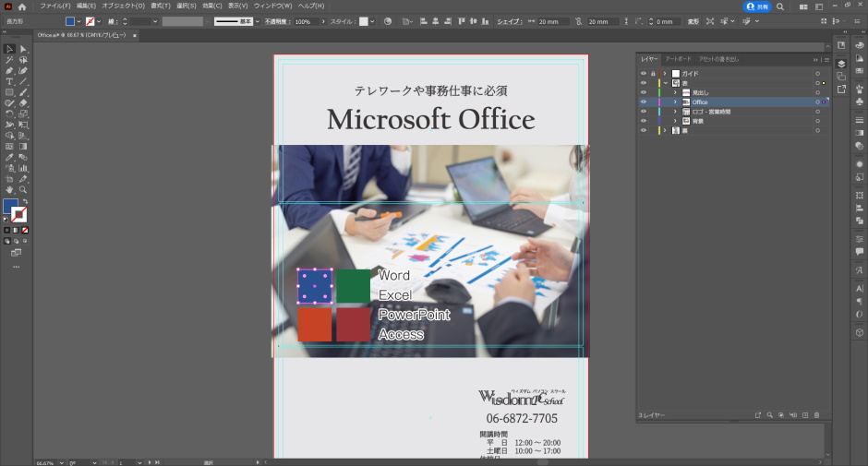Image resolution: width=868 pixels, height=466 pixels.
Task: Toggle visibility of the Office layer
Action: pyautogui.click(x=644, y=102)
